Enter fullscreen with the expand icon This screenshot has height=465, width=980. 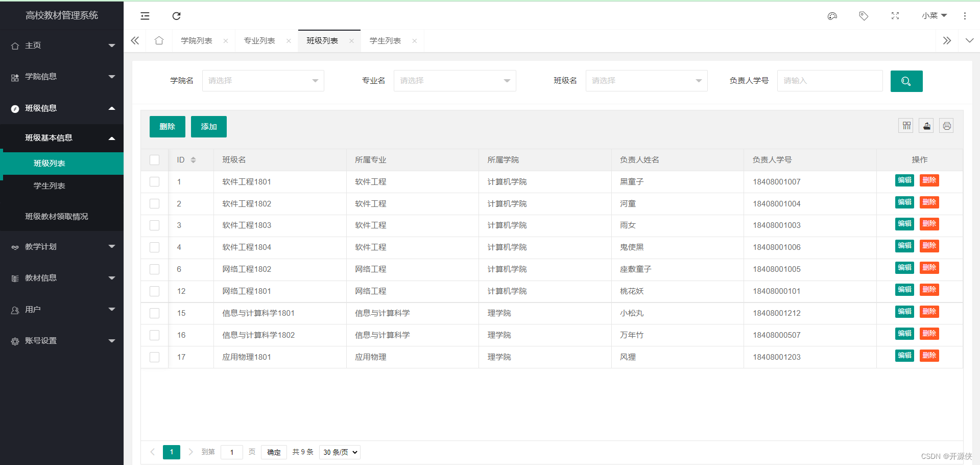pos(895,16)
